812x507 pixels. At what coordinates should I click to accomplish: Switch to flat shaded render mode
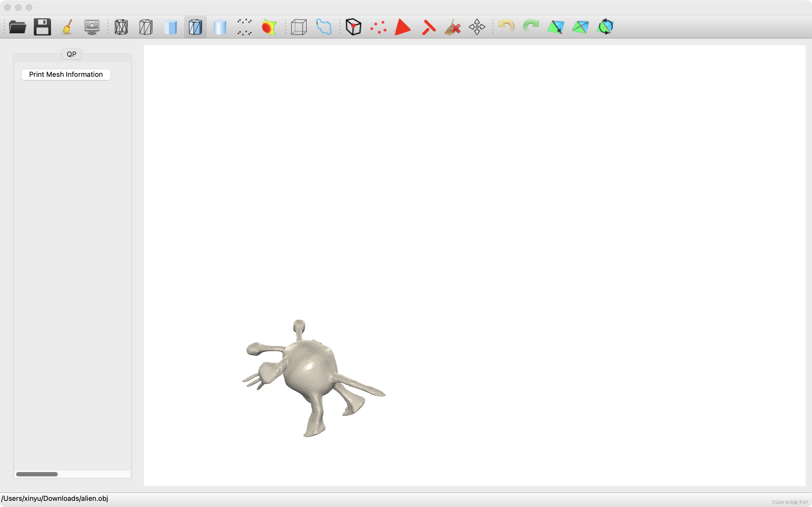pos(171,27)
